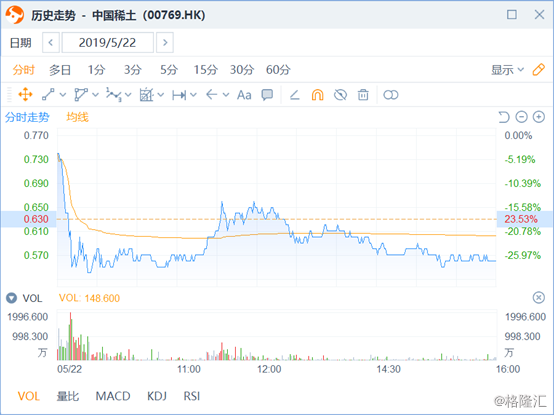Click the 12:00 time axis label
The height and width of the screenshot is (415, 554).
[269, 369]
